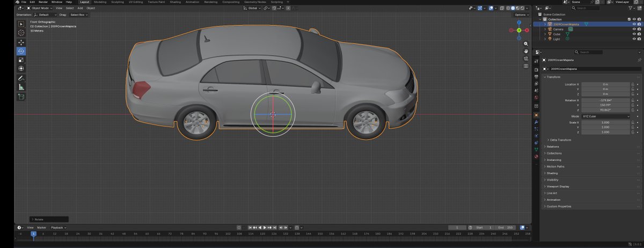Select the Scale tool

[21, 60]
